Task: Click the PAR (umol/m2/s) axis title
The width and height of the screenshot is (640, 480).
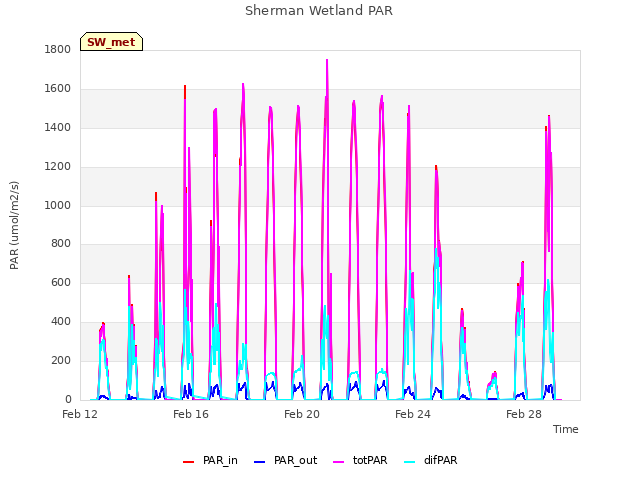Action: [x=14, y=225]
